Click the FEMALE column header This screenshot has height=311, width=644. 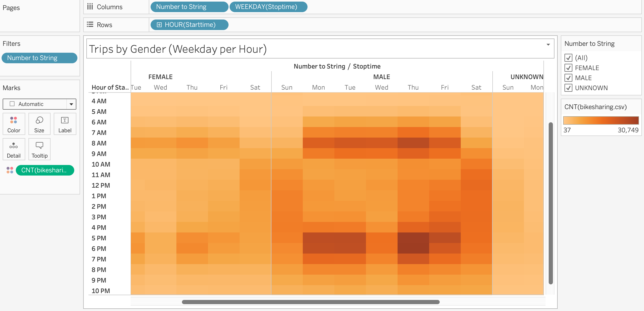click(160, 77)
